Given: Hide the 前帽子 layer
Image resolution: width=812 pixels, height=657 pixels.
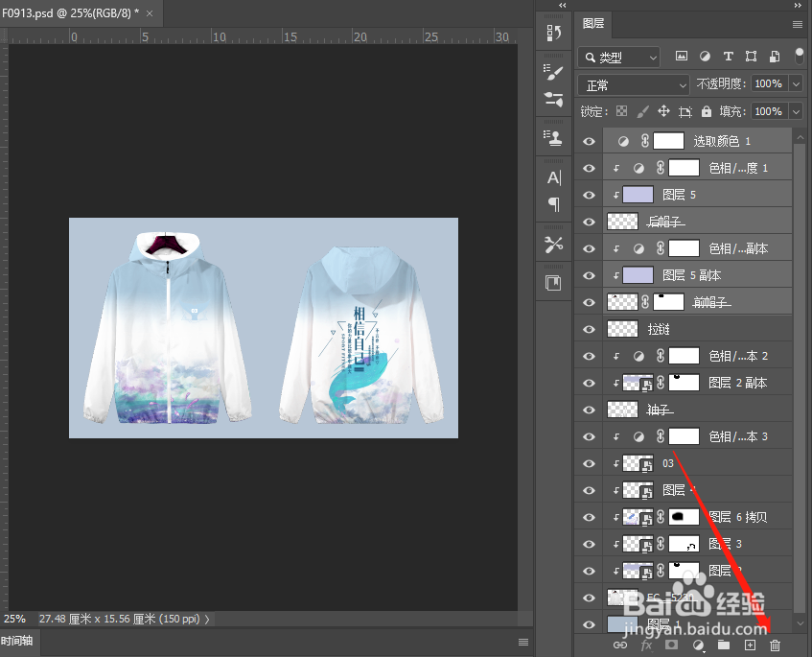Looking at the screenshot, I should tap(589, 302).
